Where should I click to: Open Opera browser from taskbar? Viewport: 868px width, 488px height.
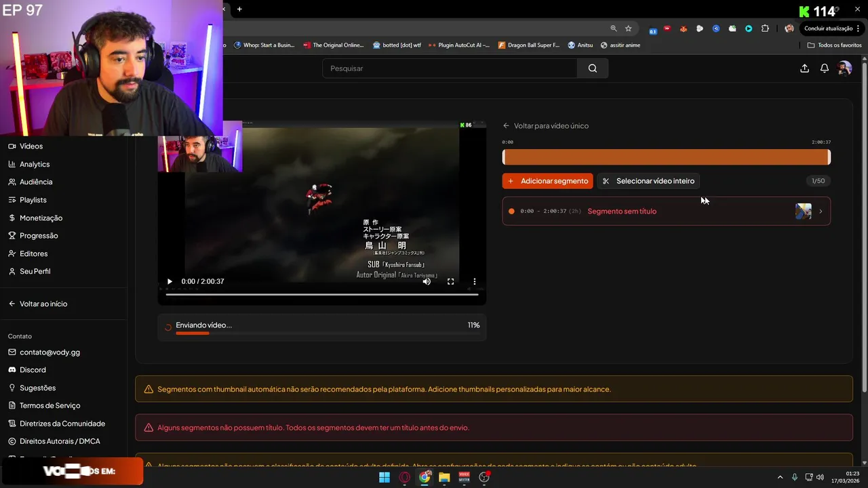[405, 477]
